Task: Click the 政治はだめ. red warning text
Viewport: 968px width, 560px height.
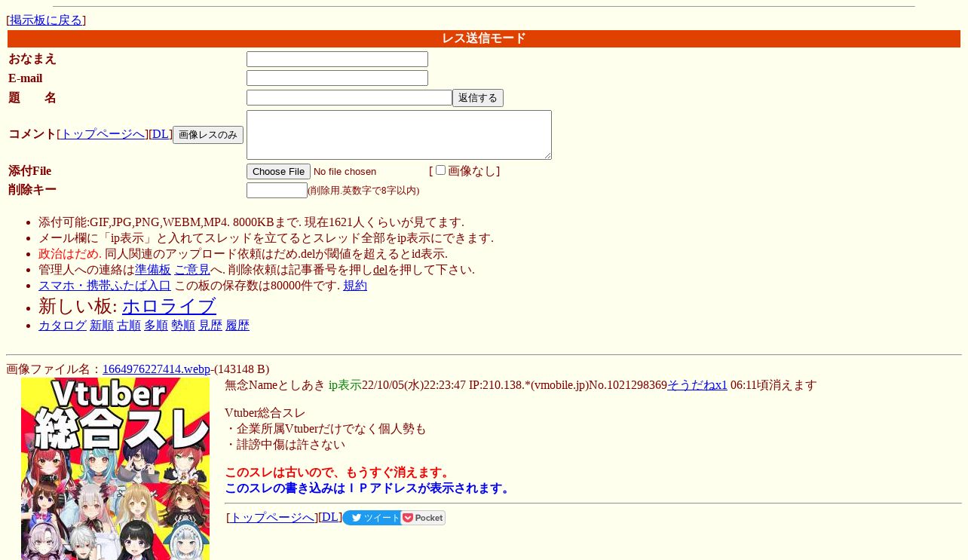Action: [x=70, y=254]
